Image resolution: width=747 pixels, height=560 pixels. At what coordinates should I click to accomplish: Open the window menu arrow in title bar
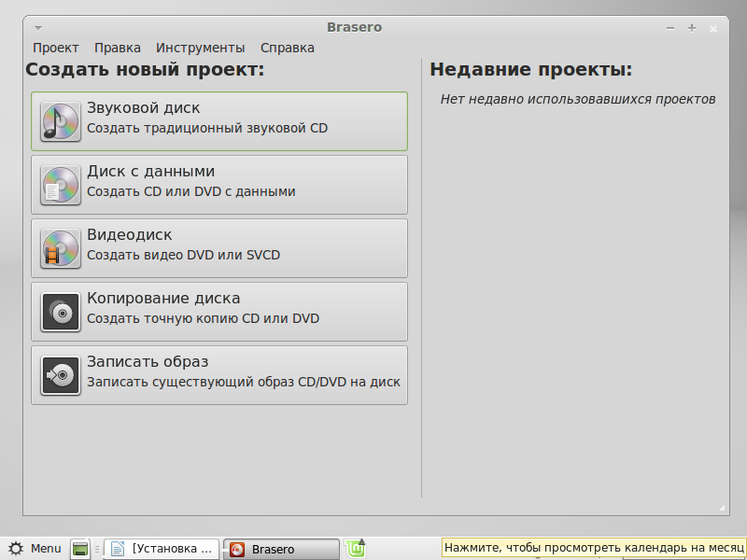[38, 28]
